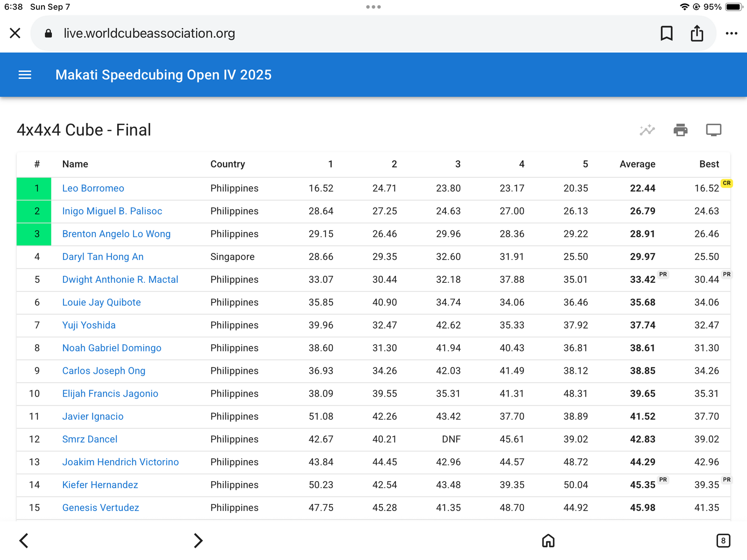The height and width of the screenshot is (560, 747).
Task: Click the statistics chart icon
Action: (x=647, y=130)
